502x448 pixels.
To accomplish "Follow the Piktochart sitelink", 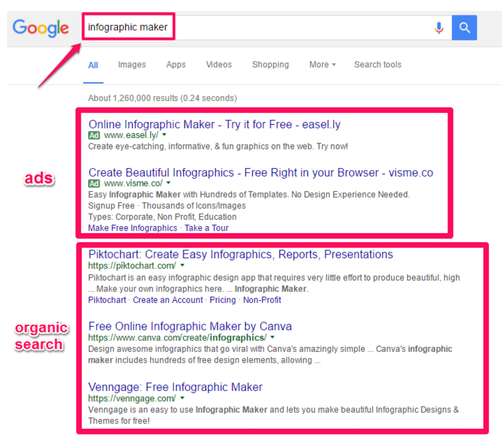I will pyautogui.click(x=107, y=300).
